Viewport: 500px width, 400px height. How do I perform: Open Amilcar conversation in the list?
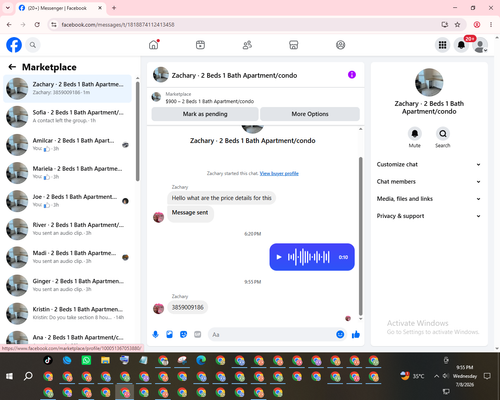pos(67,145)
